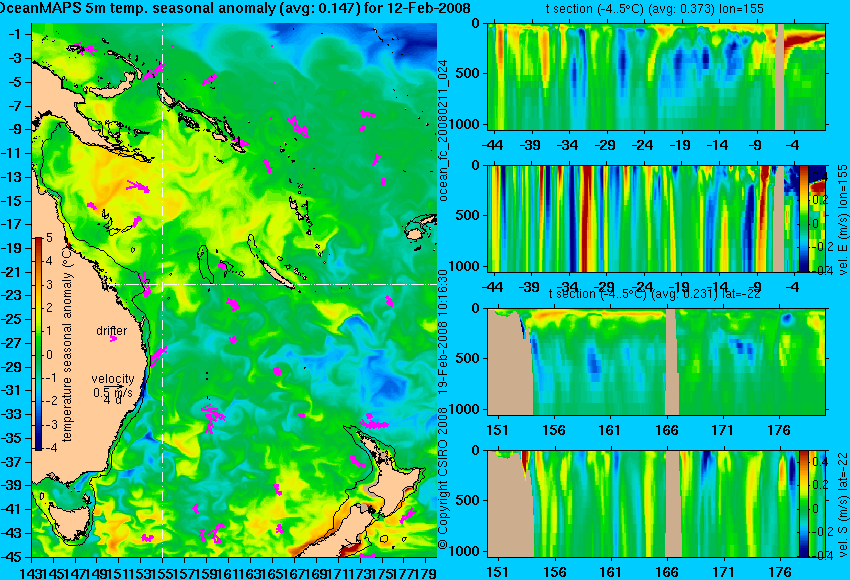Click the 'vel. S (m/s) lat=-22' vertical label
The image size is (850, 580).
click(x=843, y=504)
